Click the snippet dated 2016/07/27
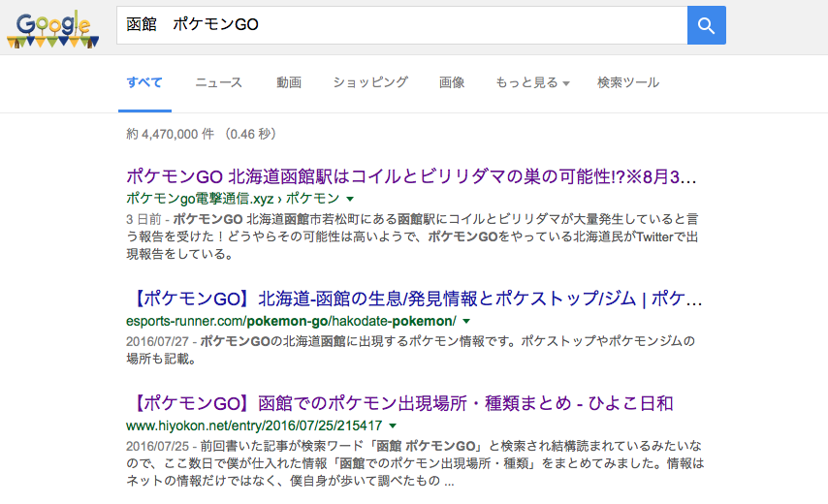This screenshot has width=828, height=504. click(410, 350)
